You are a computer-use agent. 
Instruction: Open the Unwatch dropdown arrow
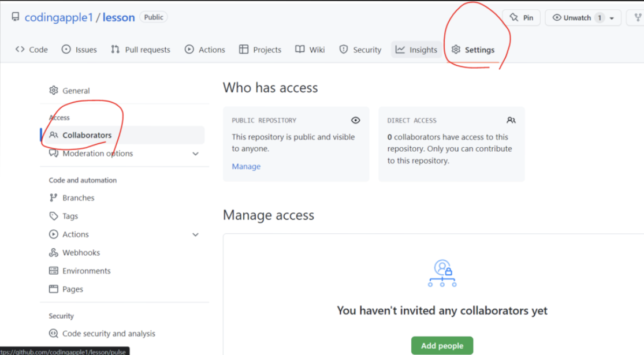pos(612,18)
